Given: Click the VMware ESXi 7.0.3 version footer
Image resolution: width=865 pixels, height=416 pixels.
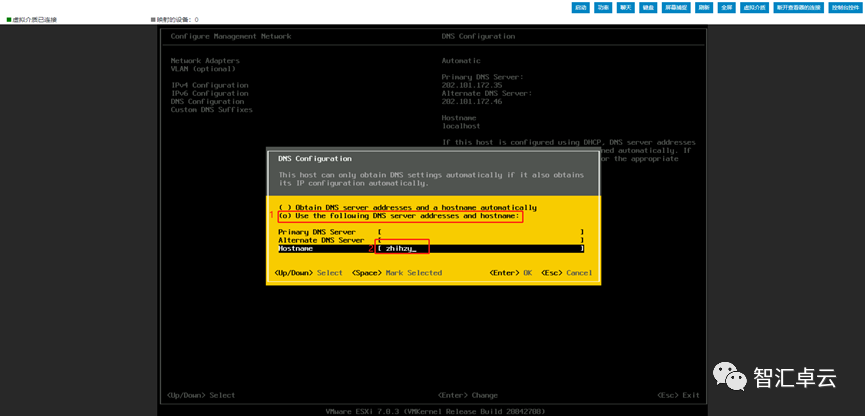Looking at the screenshot, I should pyautogui.click(x=436, y=411).
